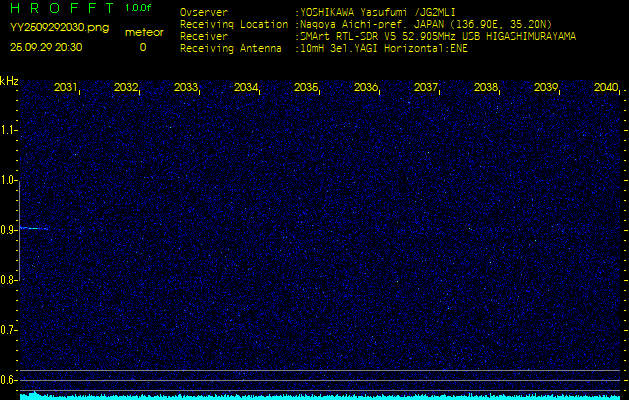Viewport: 629px width, 400px height.
Task: Select the 0.9 frequency axis label
Action: coord(9,230)
